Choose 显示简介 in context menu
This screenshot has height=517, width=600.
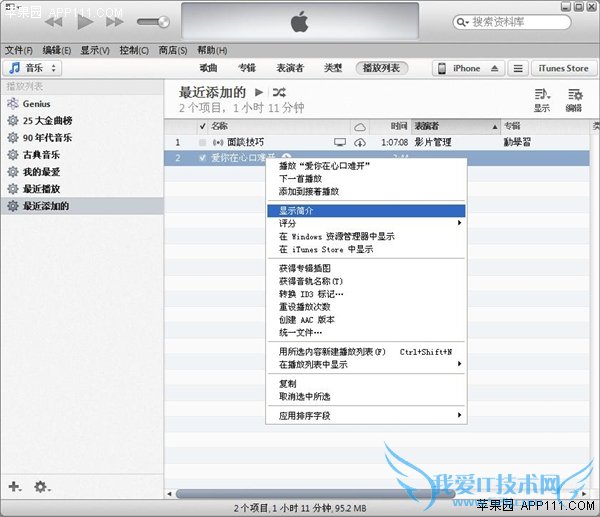click(366, 211)
